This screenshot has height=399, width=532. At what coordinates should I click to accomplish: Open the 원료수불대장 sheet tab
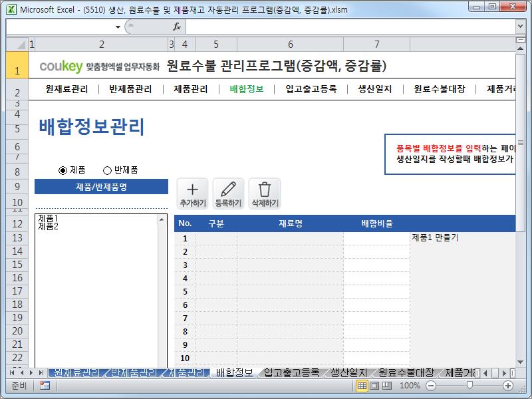(406, 372)
